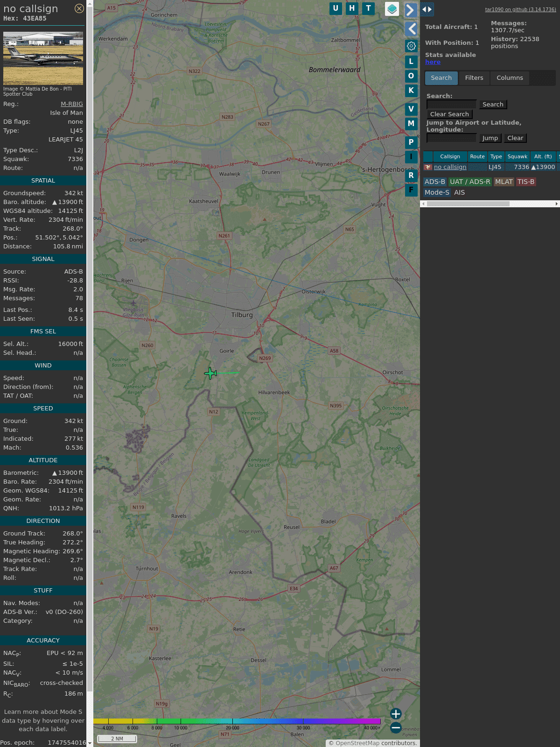Screen dimensions: 560x747
Task: Click the Search button
Action: pyautogui.click(x=493, y=105)
